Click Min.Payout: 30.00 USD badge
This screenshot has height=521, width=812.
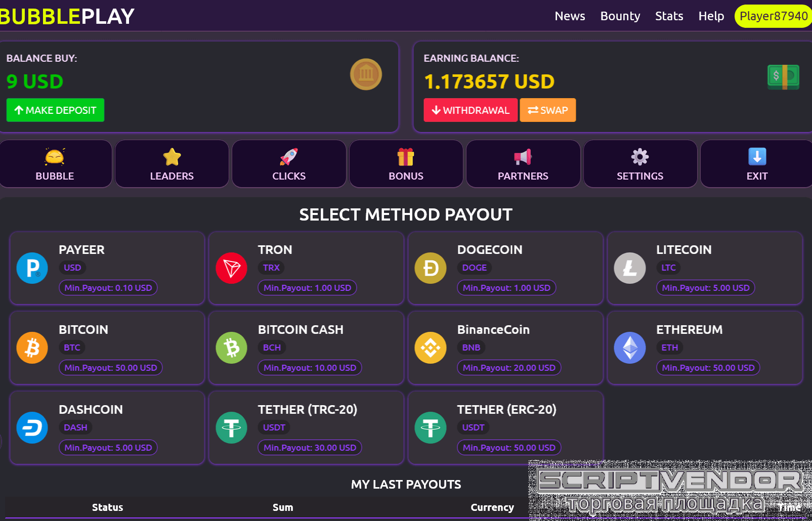coord(310,448)
